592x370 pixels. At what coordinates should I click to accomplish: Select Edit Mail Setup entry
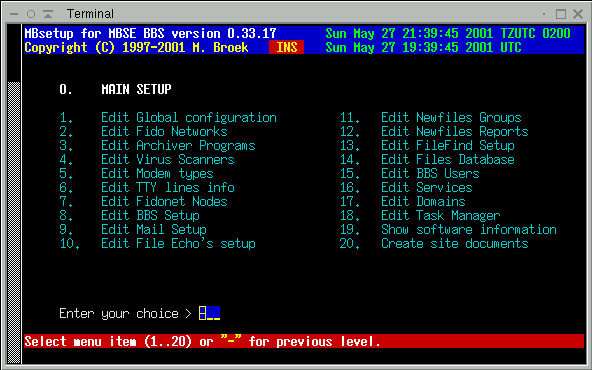[x=154, y=229]
